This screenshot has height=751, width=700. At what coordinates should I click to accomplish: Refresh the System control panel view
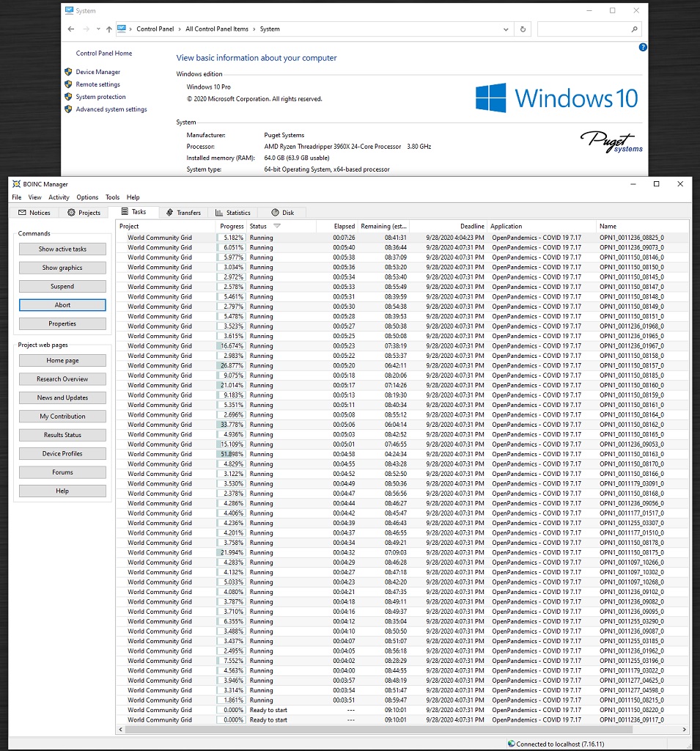[x=523, y=29]
